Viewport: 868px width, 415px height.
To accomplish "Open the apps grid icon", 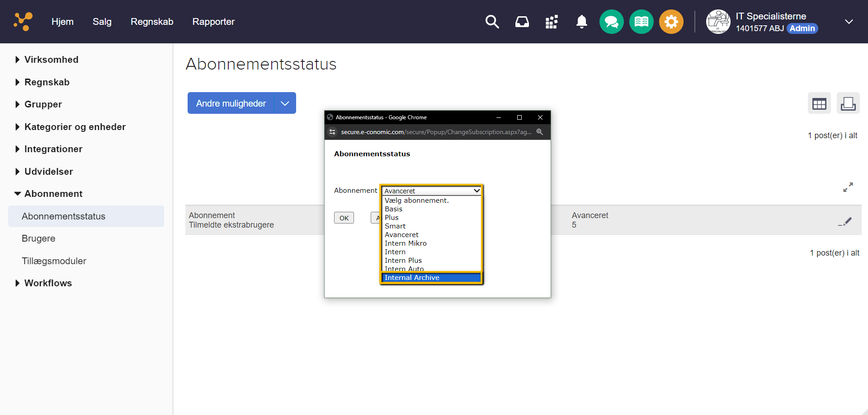I will pyautogui.click(x=552, y=22).
